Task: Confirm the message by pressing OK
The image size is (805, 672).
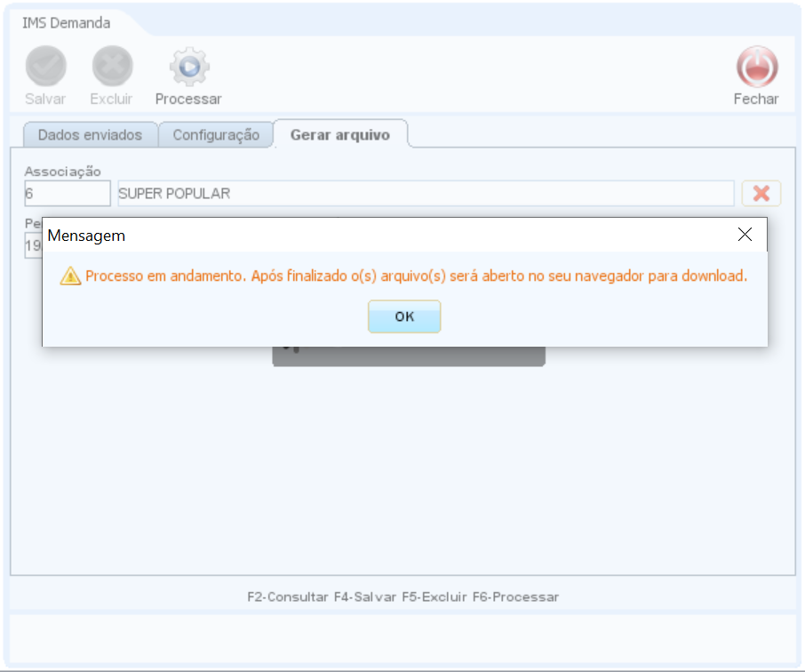Action: [x=404, y=316]
